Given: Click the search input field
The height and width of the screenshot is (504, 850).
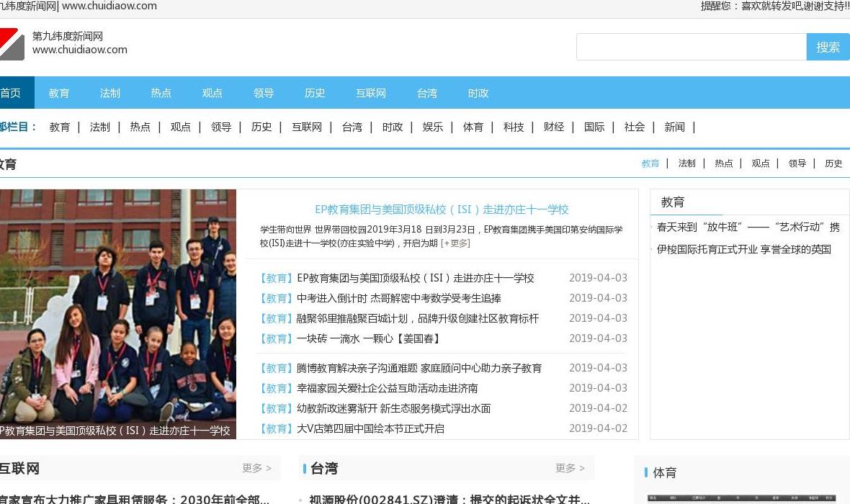Looking at the screenshot, I should 692,47.
